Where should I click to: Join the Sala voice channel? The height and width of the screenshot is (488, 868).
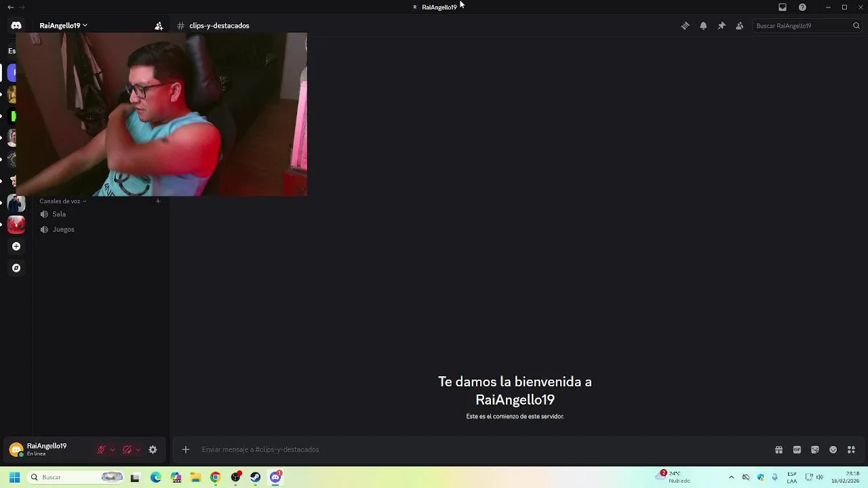coord(100,214)
